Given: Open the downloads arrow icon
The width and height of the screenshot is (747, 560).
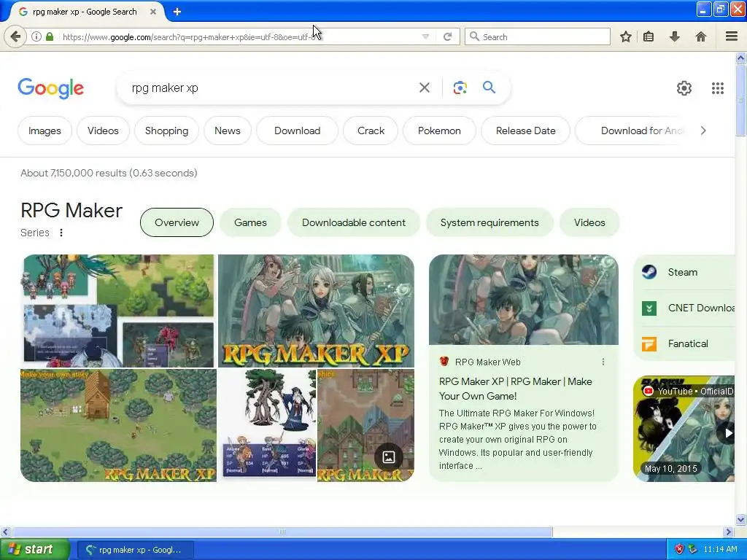Looking at the screenshot, I should point(675,36).
